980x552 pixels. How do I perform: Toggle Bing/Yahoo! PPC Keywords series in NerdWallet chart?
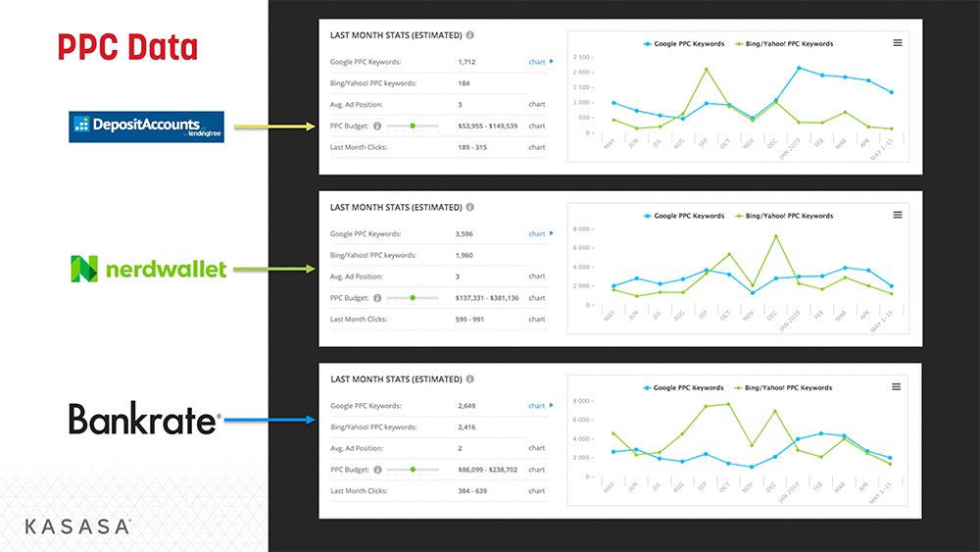pos(784,216)
